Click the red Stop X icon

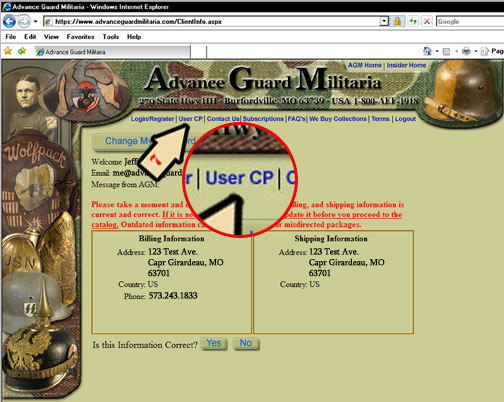point(427,22)
